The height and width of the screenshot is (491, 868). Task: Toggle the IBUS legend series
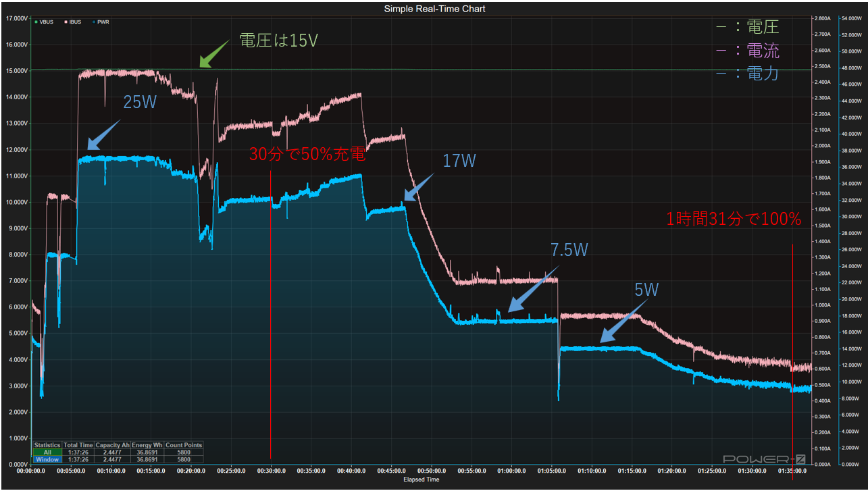tap(73, 22)
